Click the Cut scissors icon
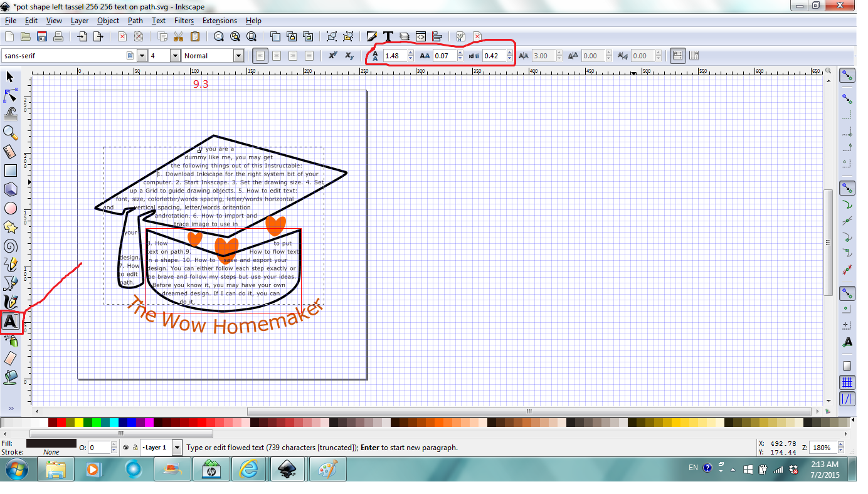This screenshot has height=494, width=868. point(178,36)
